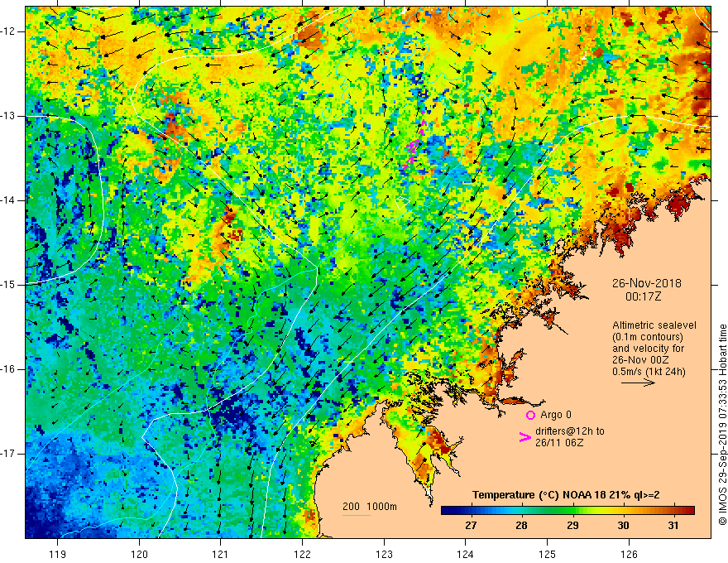
Task: Click the color bar value 30
Action: click(x=623, y=526)
